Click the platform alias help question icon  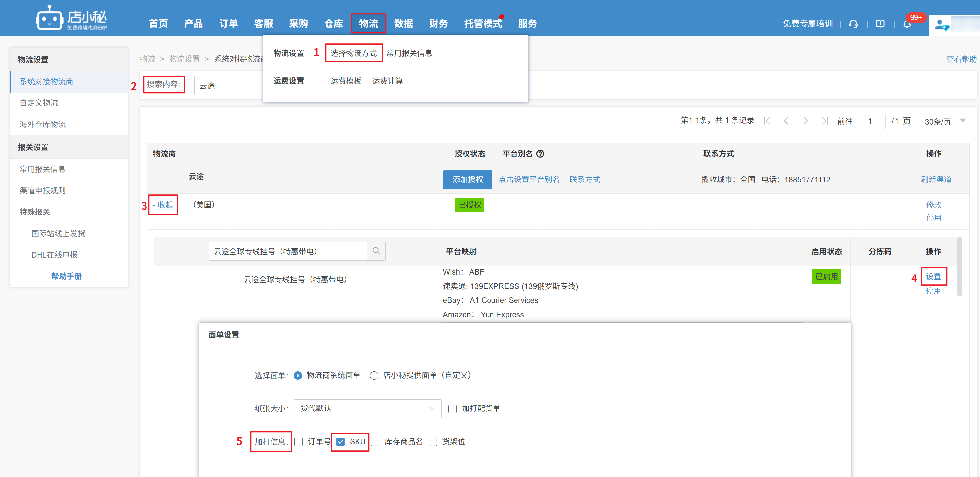point(540,154)
